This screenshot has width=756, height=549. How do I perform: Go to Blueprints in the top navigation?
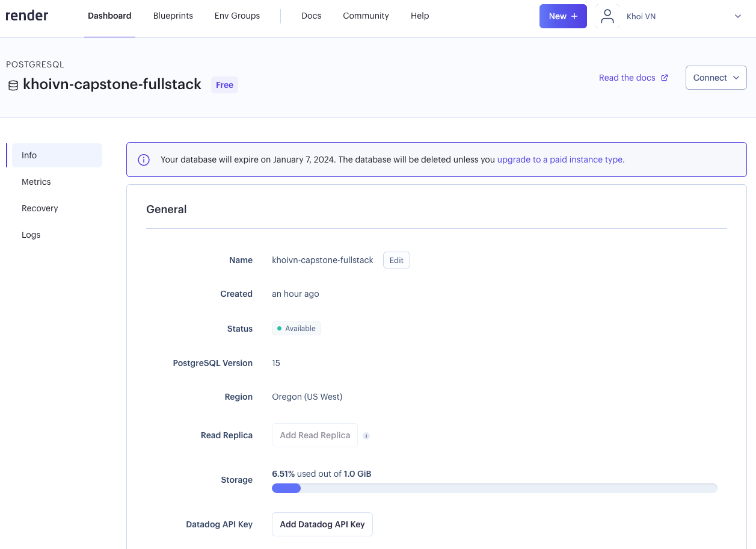tap(173, 16)
